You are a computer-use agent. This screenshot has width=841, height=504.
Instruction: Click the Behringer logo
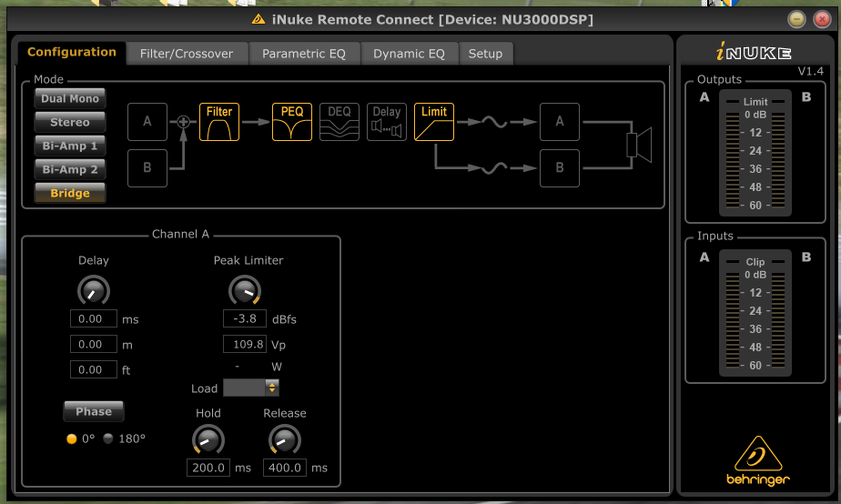(758, 461)
